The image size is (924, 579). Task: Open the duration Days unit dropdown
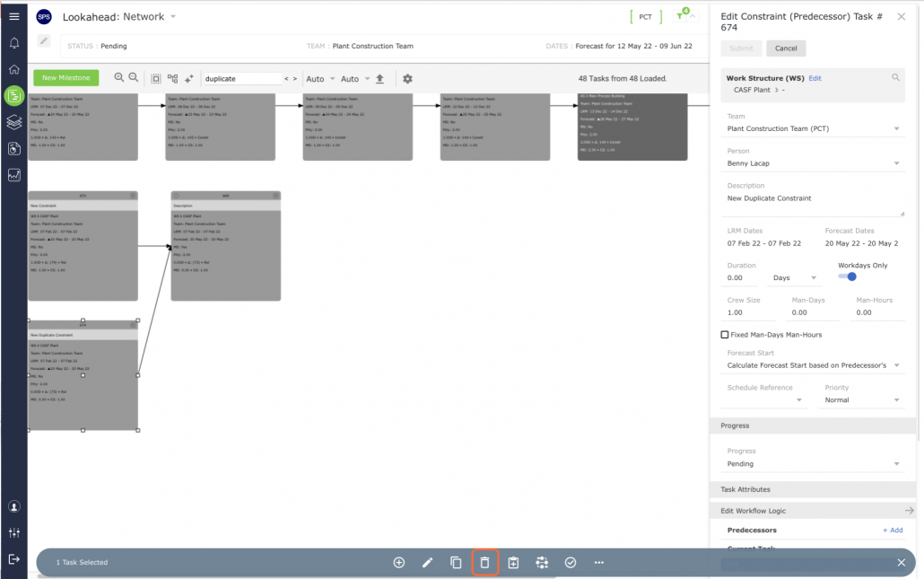click(795, 277)
